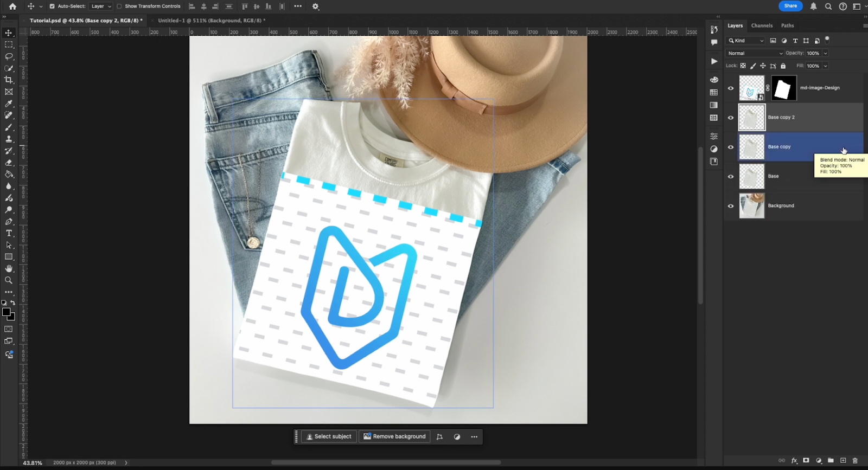This screenshot has width=868, height=470.
Task: Open the Auto-Select Layer dropdown
Action: [101, 7]
